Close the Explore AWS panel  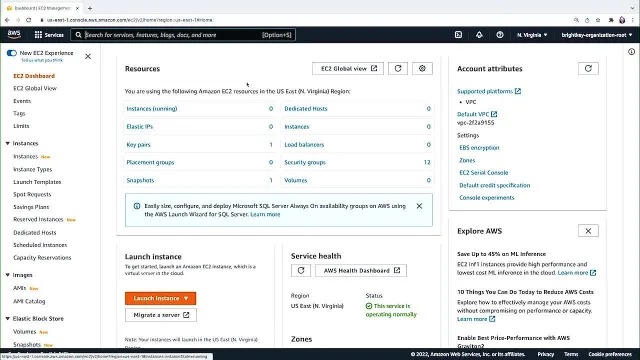click(x=588, y=231)
